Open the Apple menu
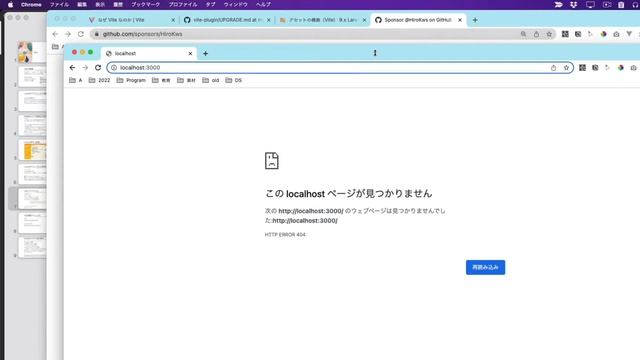Image resolution: width=640 pixels, height=360 pixels. 11,4
